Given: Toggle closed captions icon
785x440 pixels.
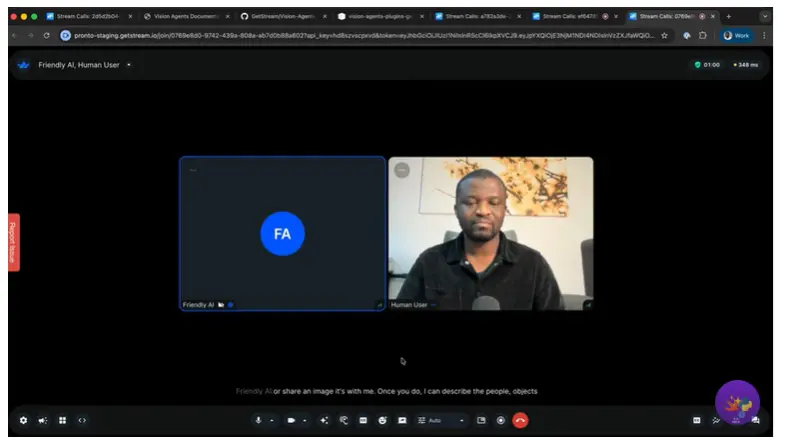Looking at the screenshot, I should [363, 420].
